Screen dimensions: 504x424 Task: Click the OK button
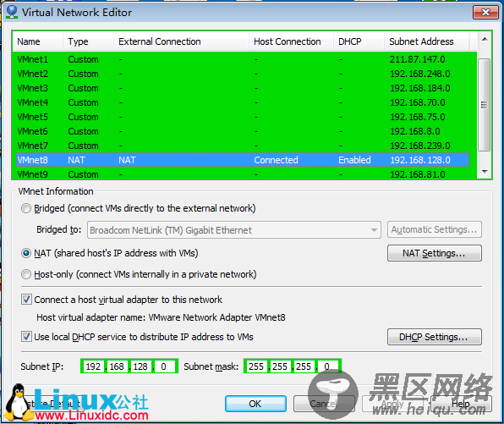255,404
